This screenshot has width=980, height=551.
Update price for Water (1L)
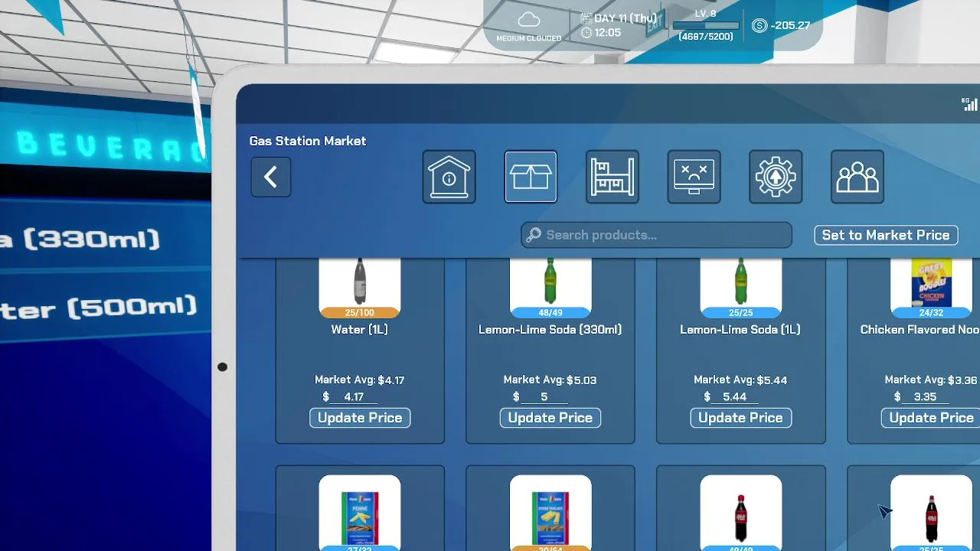[x=360, y=418]
